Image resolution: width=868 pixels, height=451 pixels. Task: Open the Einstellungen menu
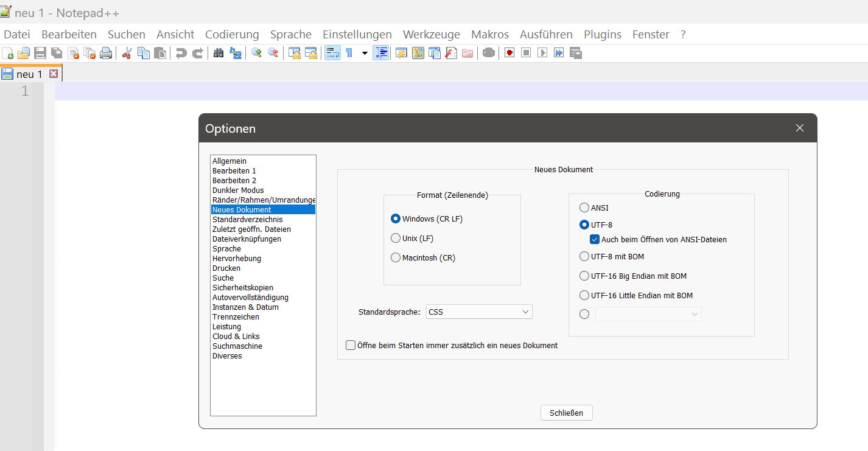(357, 35)
